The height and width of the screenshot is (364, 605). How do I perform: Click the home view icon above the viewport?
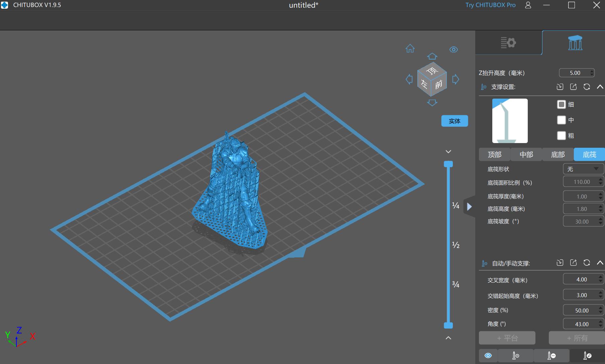coord(410,49)
